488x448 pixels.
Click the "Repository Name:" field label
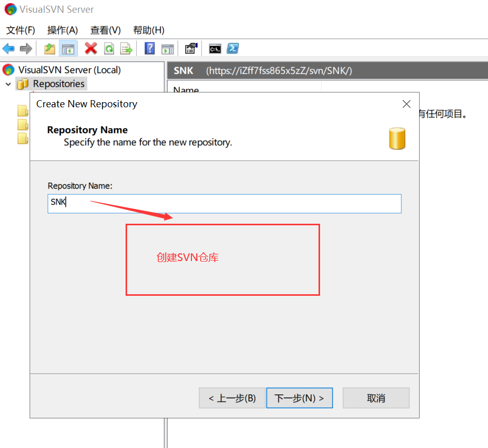pyautogui.click(x=80, y=185)
